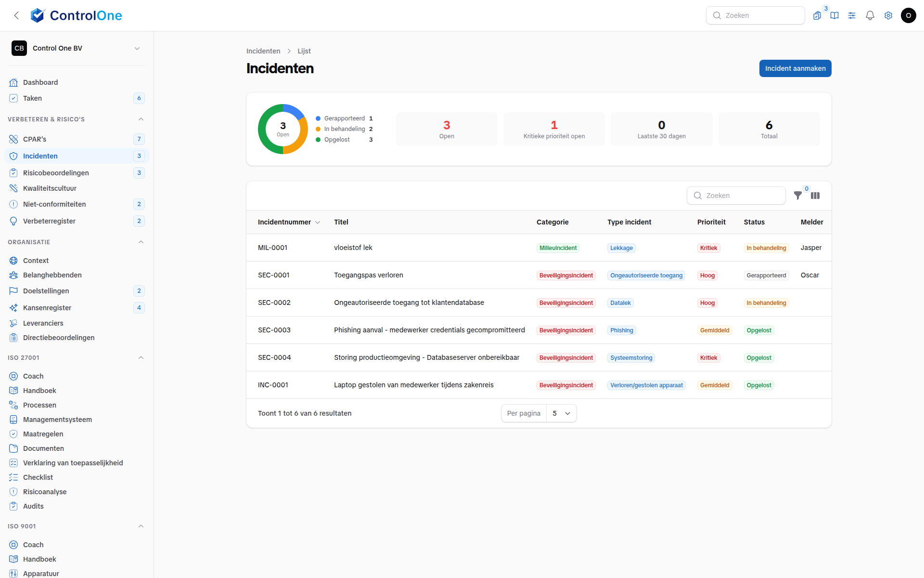Click the global Zoeken field in header
This screenshot has width=924, height=578.
(755, 15)
